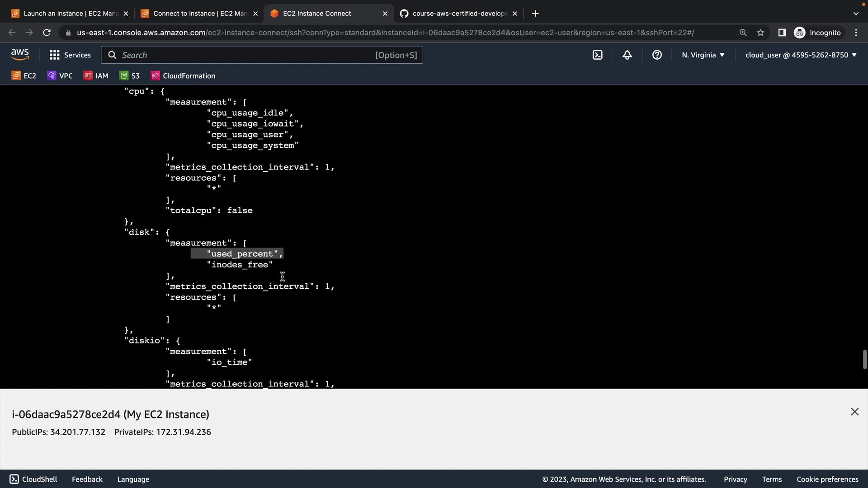Open the notifications bell icon
868x488 pixels.
pos(627,55)
